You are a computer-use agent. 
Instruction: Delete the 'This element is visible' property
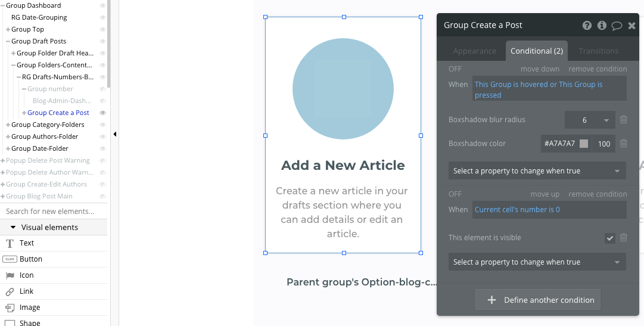[624, 237]
